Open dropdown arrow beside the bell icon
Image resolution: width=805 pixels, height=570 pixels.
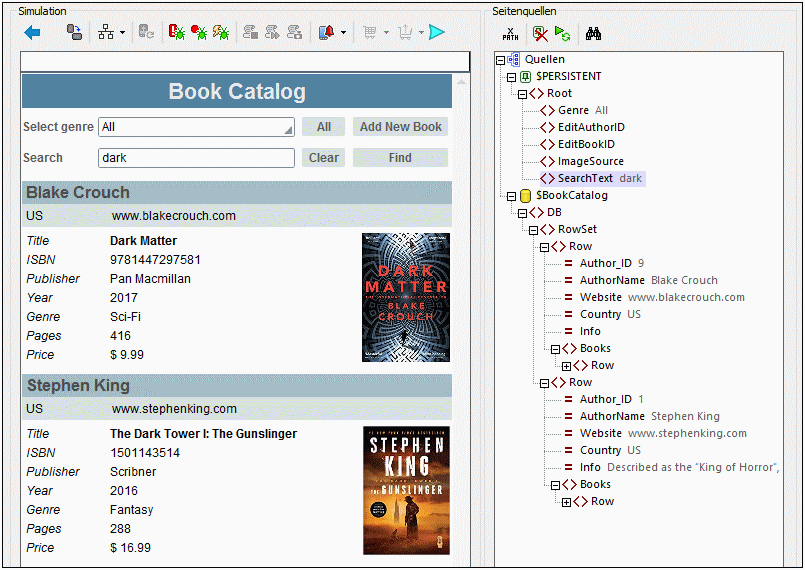tap(343, 33)
